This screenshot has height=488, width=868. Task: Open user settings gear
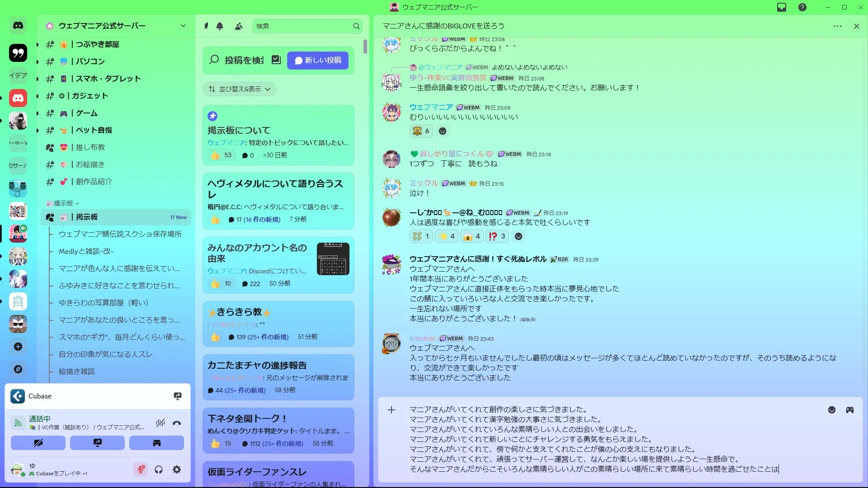pyautogui.click(x=177, y=469)
